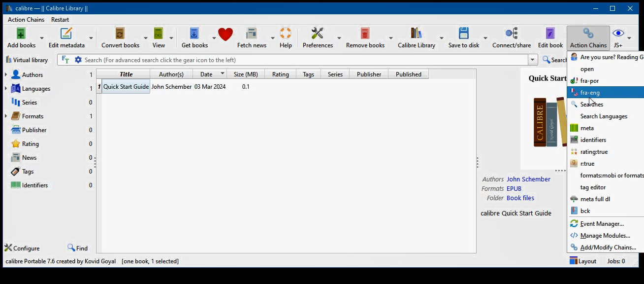This screenshot has width=644, height=284.
Task: Click Find in tag browser
Action: [x=77, y=248]
